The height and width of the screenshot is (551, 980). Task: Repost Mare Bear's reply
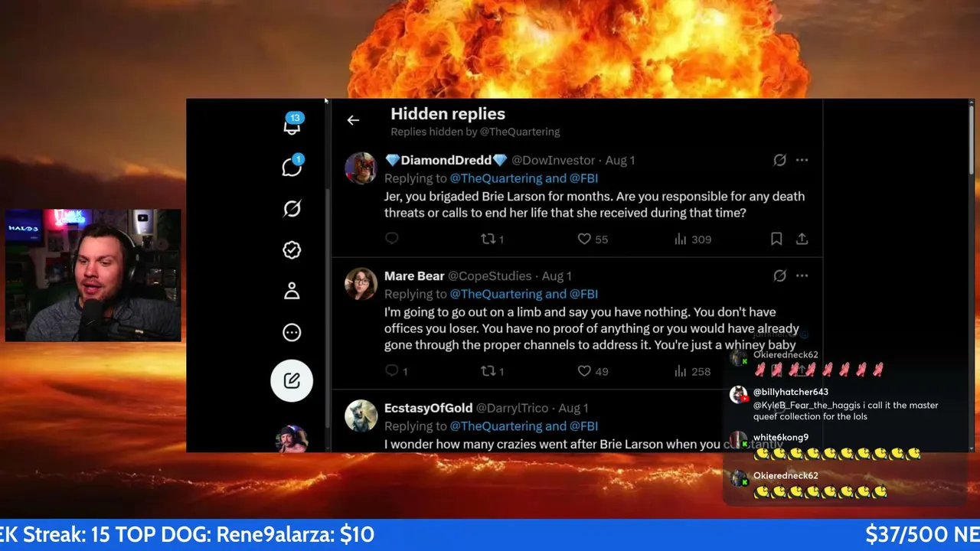pos(492,371)
